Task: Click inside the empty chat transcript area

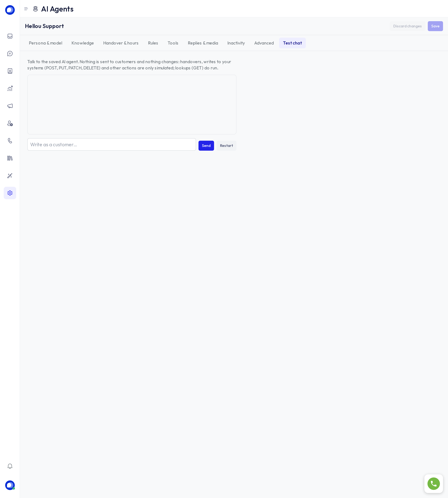Action: (x=132, y=105)
